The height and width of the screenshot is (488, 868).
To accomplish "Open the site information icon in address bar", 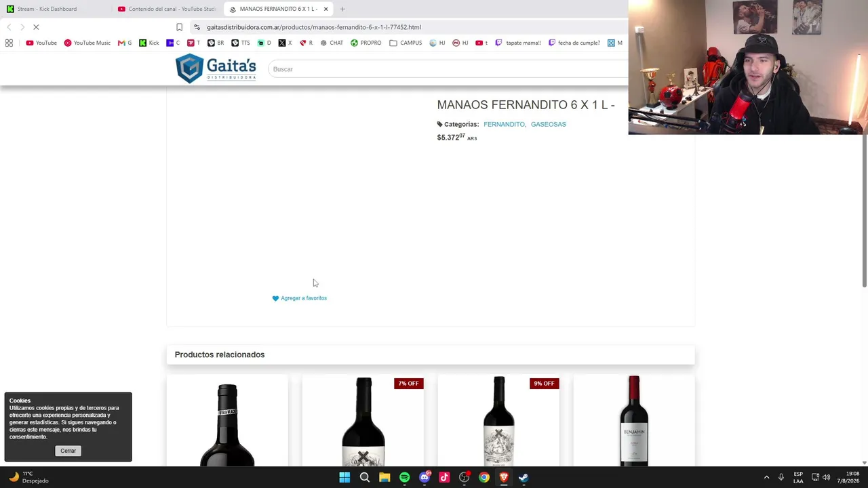I will pyautogui.click(x=197, y=27).
